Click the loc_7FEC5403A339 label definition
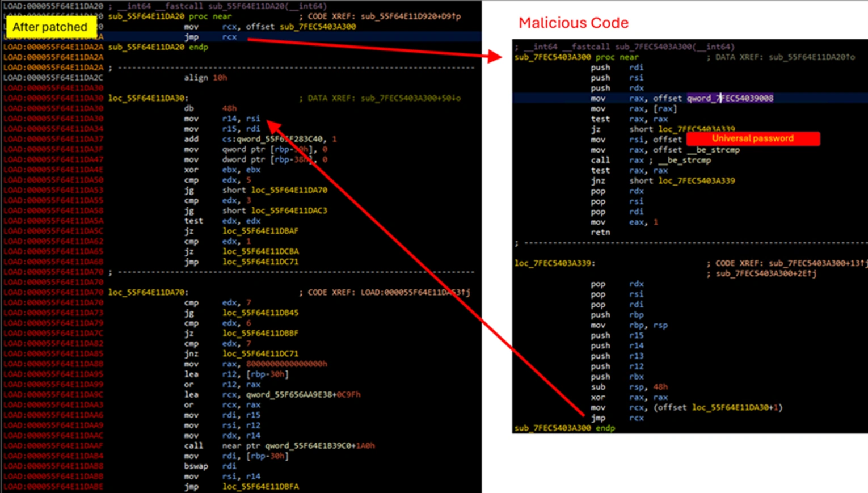 coord(554,263)
